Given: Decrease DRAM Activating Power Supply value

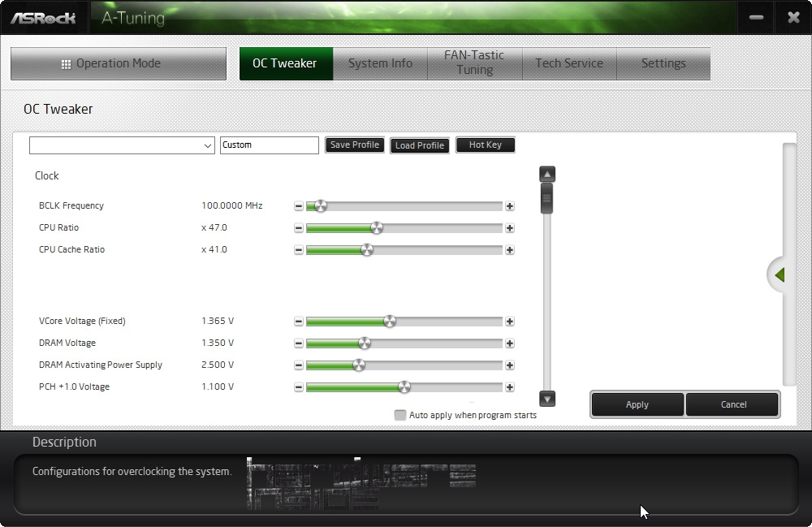Looking at the screenshot, I should pyautogui.click(x=298, y=365).
